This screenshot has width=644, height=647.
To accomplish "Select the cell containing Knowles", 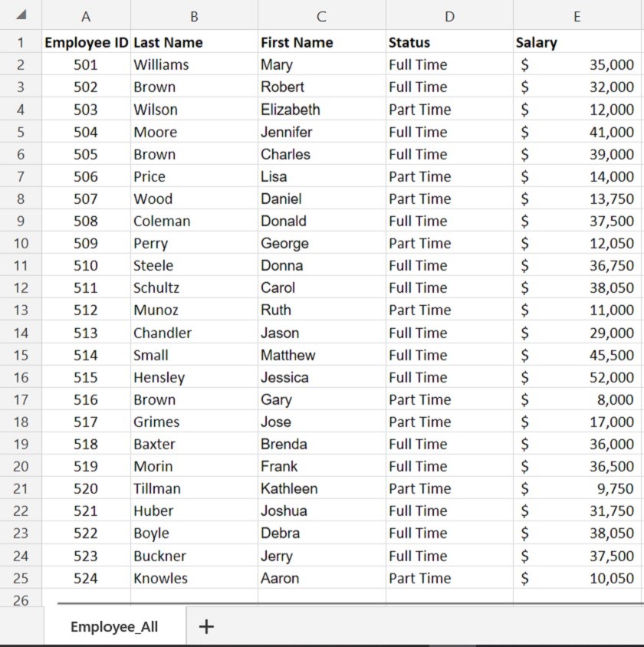I will click(194, 578).
